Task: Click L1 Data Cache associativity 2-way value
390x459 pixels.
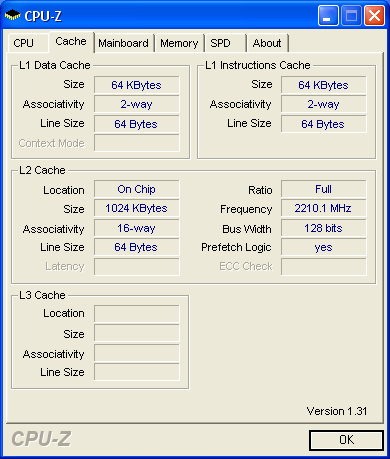Action: click(137, 104)
